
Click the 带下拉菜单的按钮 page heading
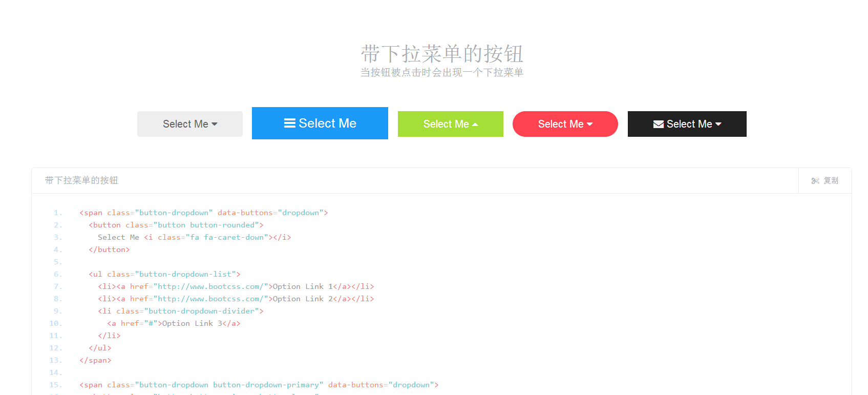coord(442,54)
